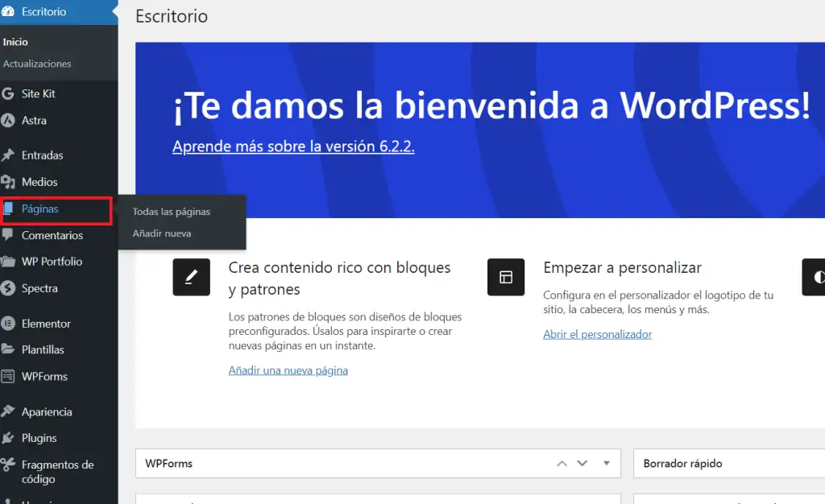Click the WPForms widget title bar text
Viewport: 825px width, 504px height.
point(169,464)
